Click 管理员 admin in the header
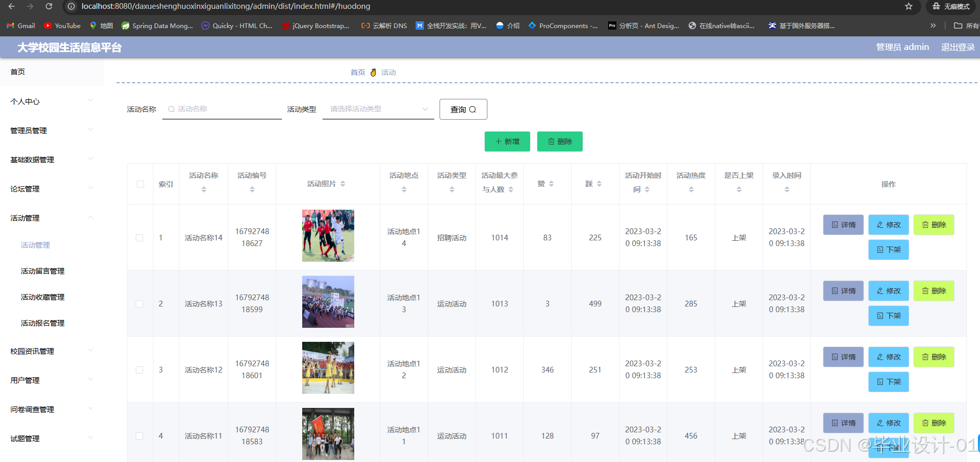980x462 pixels. pos(902,47)
